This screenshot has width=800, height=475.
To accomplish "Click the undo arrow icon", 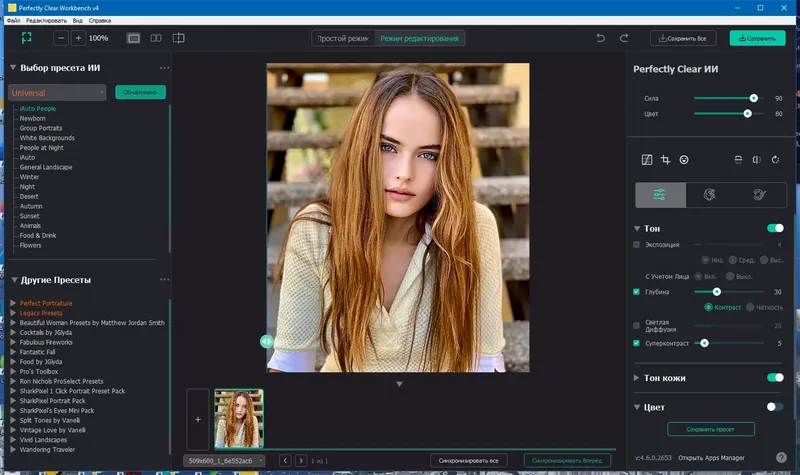I will tap(600, 38).
